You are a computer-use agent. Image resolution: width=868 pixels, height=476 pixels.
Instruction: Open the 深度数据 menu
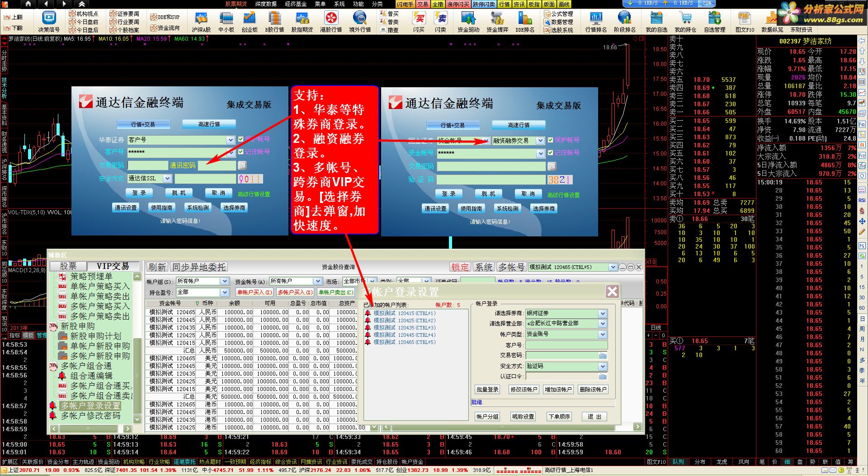(x=266, y=4)
